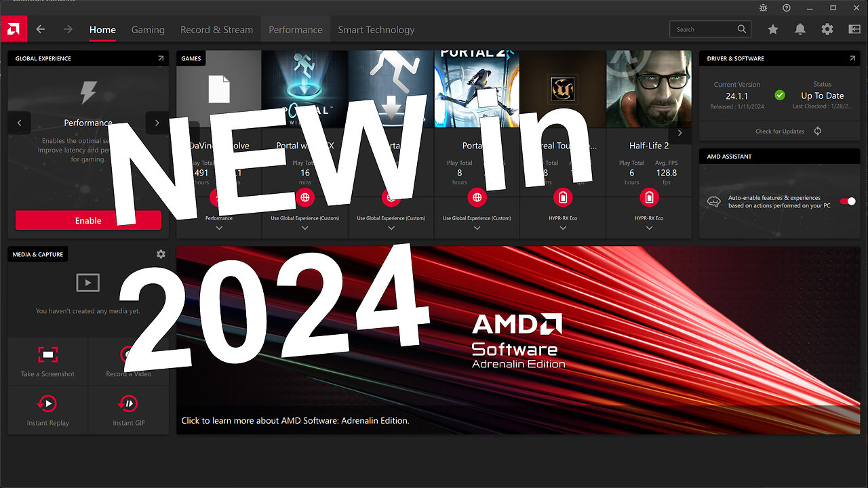The image size is (868, 488).
Task: Expand Portal 2 profile chevron
Action: pos(477,228)
